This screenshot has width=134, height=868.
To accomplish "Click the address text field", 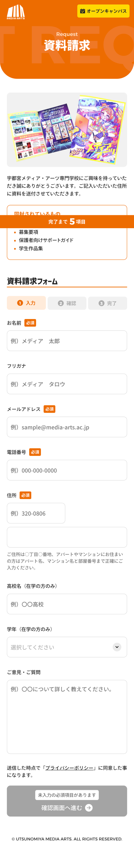I will tap(67, 537).
